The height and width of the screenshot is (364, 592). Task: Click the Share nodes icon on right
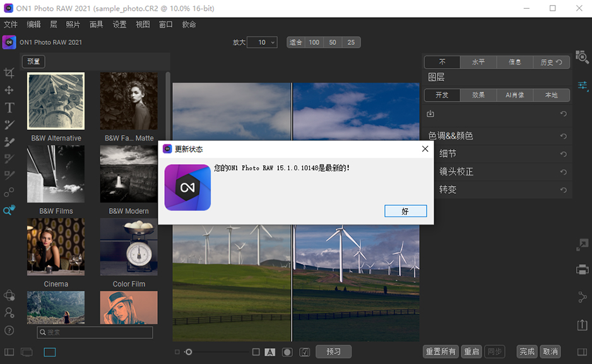coord(582,297)
